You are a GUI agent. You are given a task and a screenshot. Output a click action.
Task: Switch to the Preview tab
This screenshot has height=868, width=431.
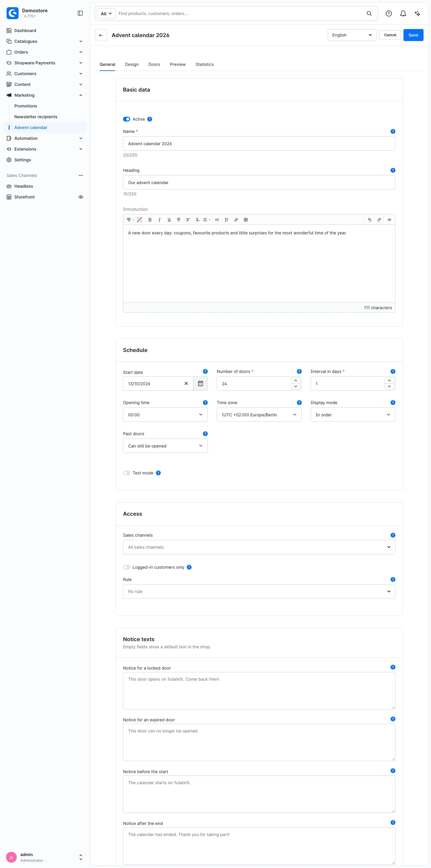click(x=177, y=64)
